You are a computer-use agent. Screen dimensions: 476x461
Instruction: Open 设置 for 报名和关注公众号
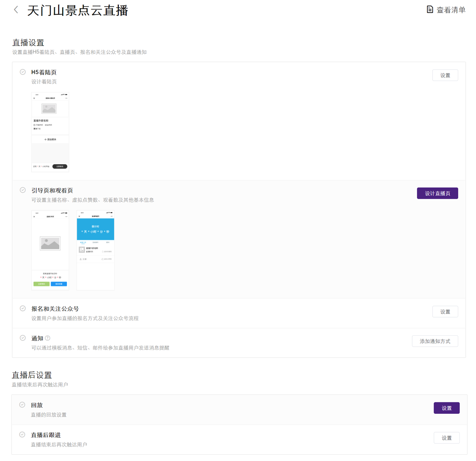pos(445,312)
